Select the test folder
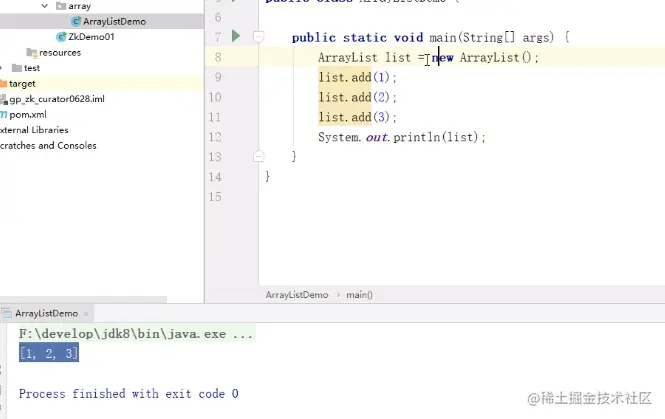The height and width of the screenshot is (419, 665). click(x=32, y=68)
